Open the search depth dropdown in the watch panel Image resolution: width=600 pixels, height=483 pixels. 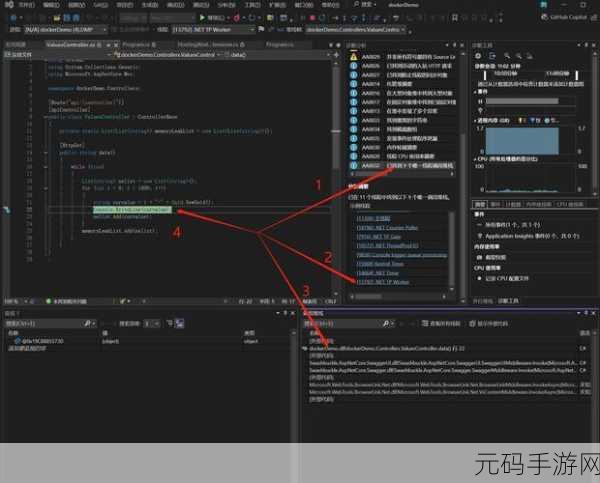tap(152, 324)
